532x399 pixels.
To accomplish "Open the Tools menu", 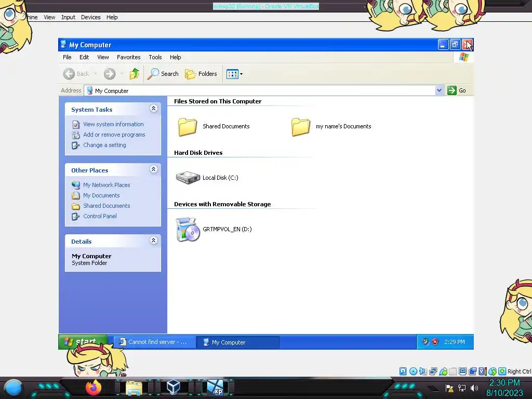I will coord(155,57).
